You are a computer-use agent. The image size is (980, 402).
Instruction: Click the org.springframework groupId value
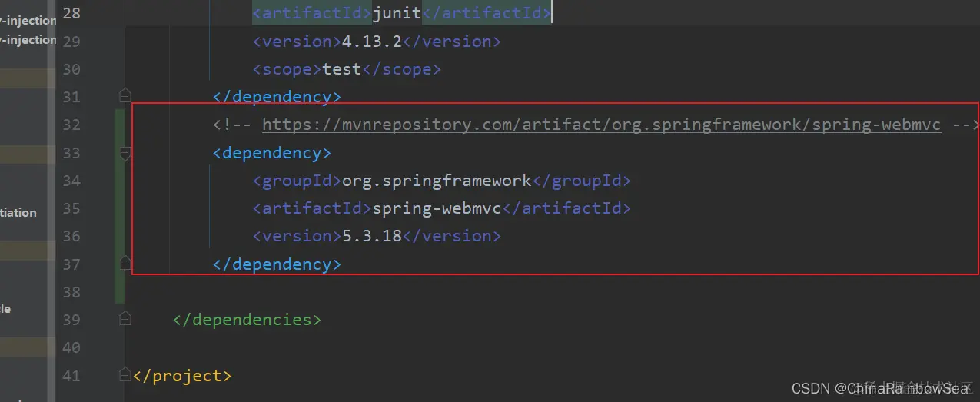pyautogui.click(x=437, y=181)
